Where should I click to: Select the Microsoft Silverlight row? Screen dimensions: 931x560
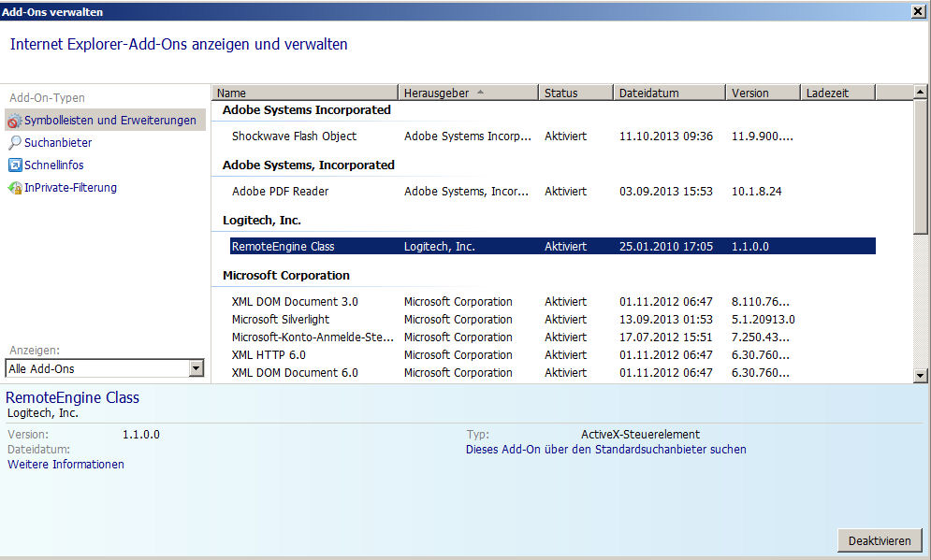[280, 320]
